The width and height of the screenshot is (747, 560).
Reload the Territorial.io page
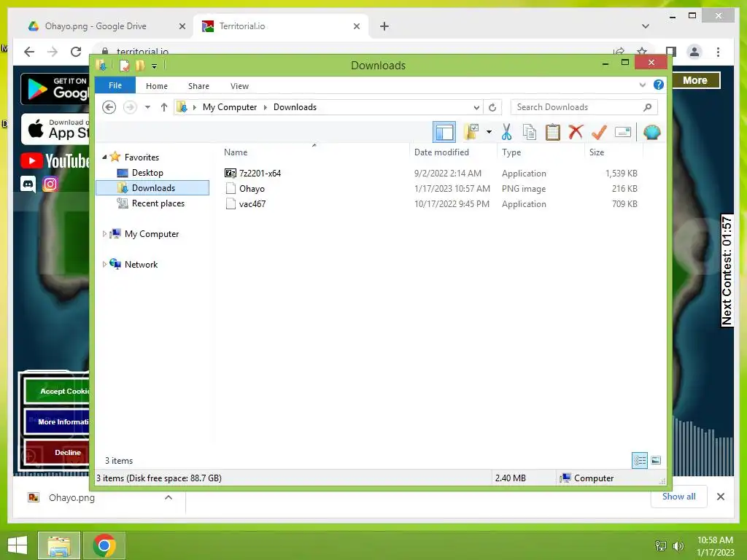76,52
